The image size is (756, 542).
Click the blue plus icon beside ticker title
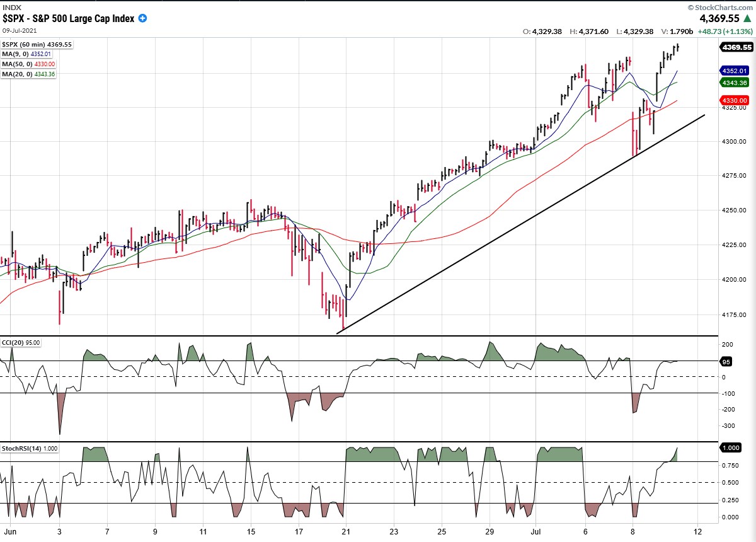click(x=142, y=18)
